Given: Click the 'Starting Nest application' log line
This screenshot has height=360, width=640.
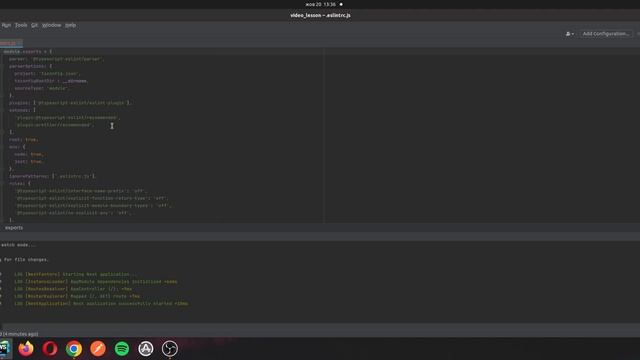Looking at the screenshot, I should pos(75,274).
